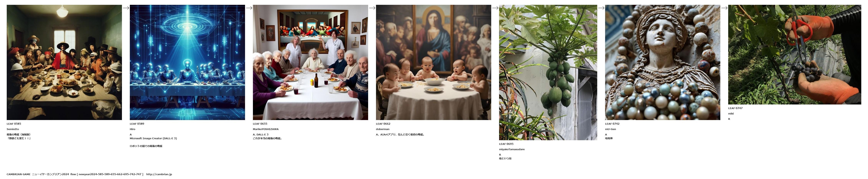Open the babies at round table image

[433, 62]
